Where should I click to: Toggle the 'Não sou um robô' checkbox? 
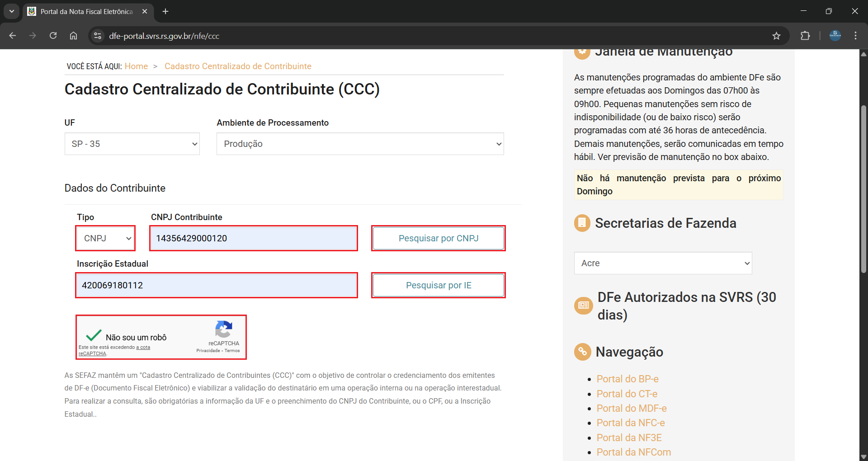tap(94, 336)
